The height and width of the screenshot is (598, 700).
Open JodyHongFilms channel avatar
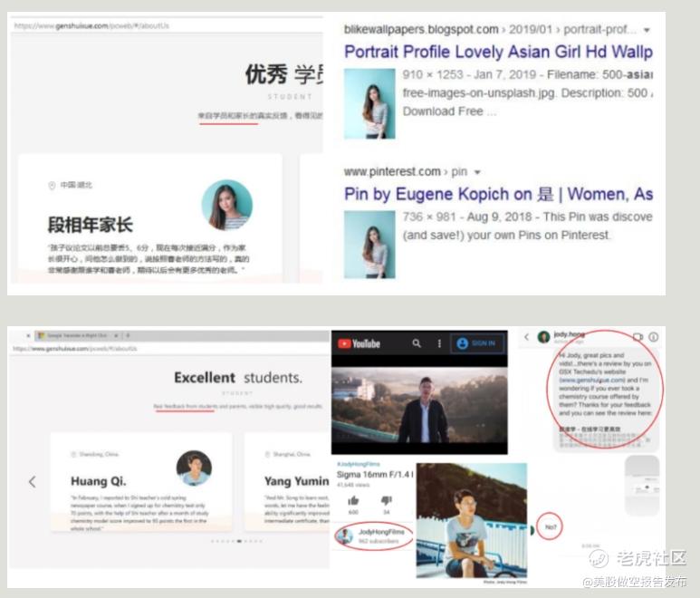[x=345, y=535]
